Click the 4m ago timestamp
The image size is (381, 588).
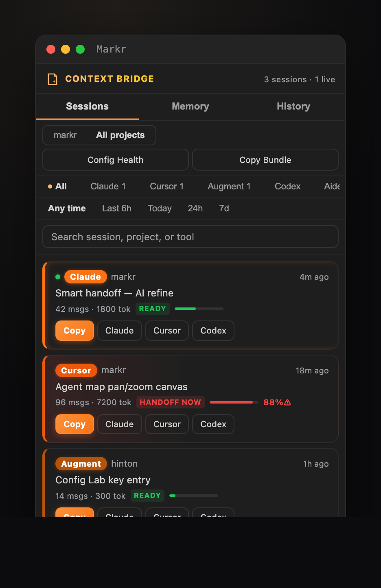click(314, 277)
